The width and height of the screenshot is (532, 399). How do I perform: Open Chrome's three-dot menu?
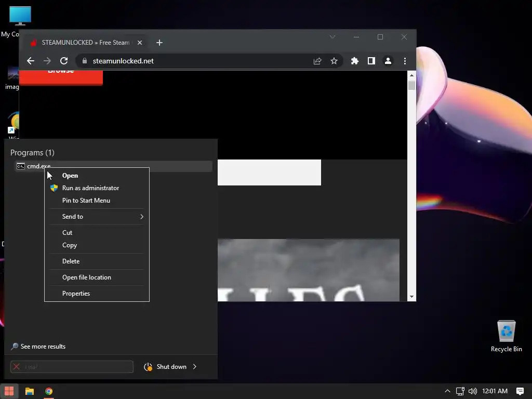[405, 61]
